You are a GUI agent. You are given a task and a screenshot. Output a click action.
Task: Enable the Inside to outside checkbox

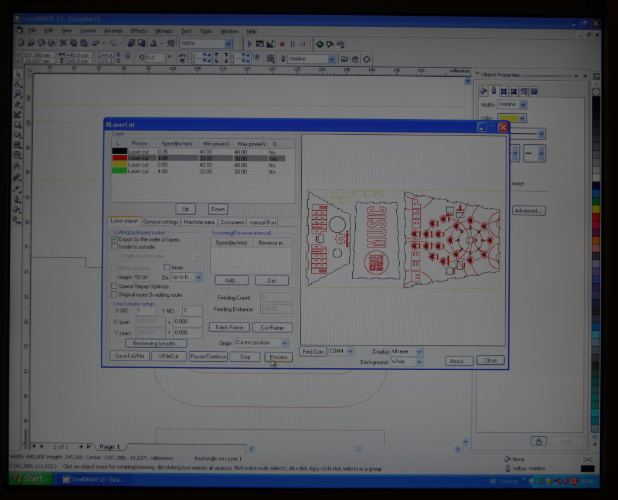115,247
